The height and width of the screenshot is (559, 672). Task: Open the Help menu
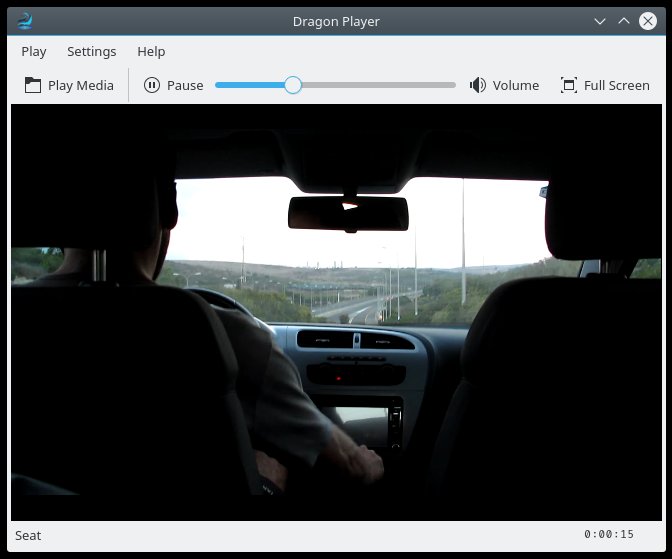[x=151, y=52]
